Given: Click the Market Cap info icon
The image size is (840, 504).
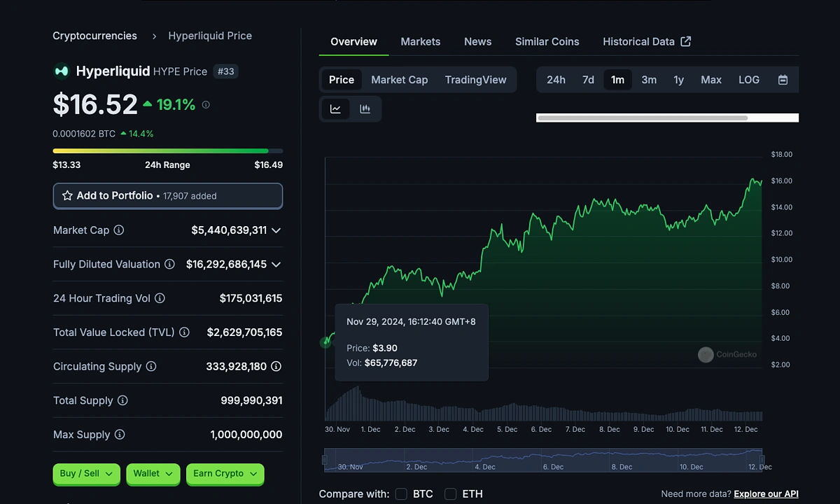Looking at the screenshot, I should point(119,230).
